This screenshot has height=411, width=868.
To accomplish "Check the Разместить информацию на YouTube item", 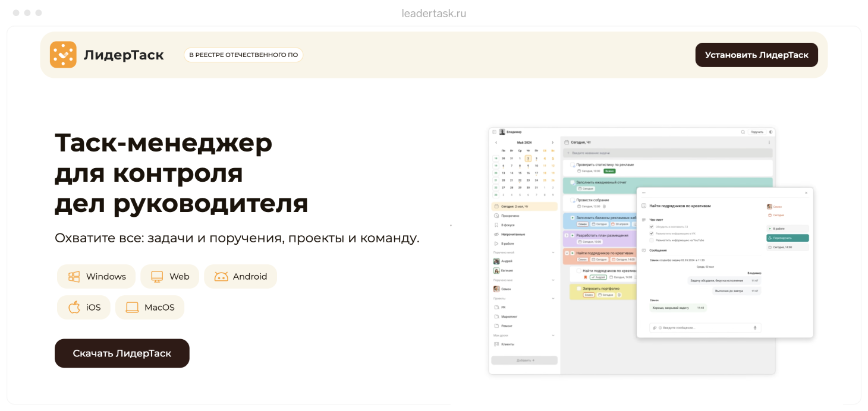I will click(652, 240).
